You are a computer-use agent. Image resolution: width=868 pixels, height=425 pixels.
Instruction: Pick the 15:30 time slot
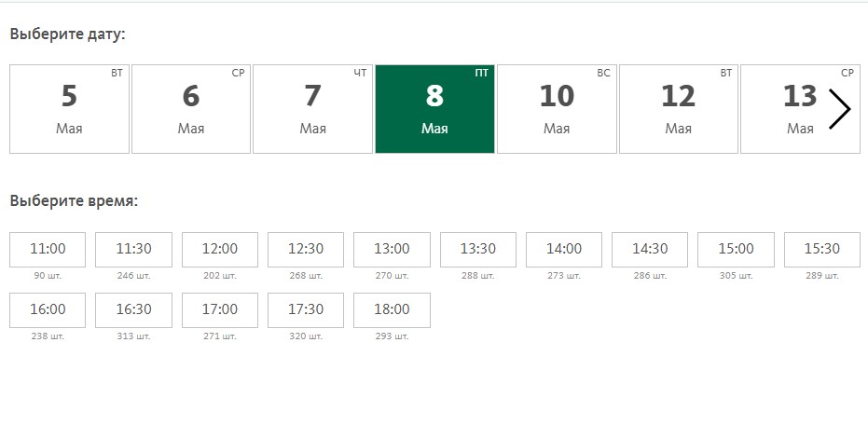click(822, 250)
